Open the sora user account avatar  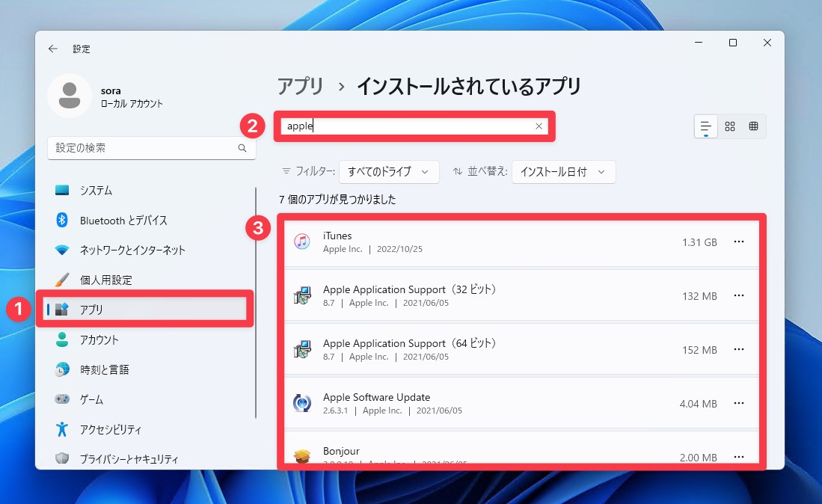point(70,96)
